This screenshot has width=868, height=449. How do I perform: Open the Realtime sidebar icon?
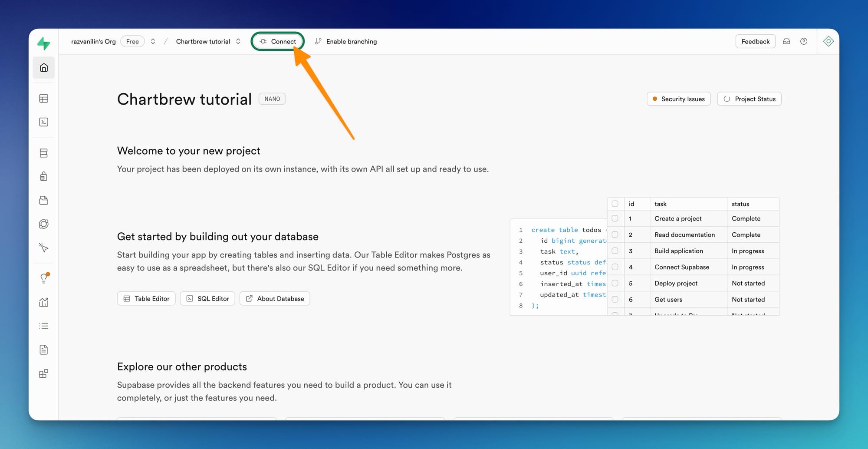pyautogui.click(x=43, y=224)
